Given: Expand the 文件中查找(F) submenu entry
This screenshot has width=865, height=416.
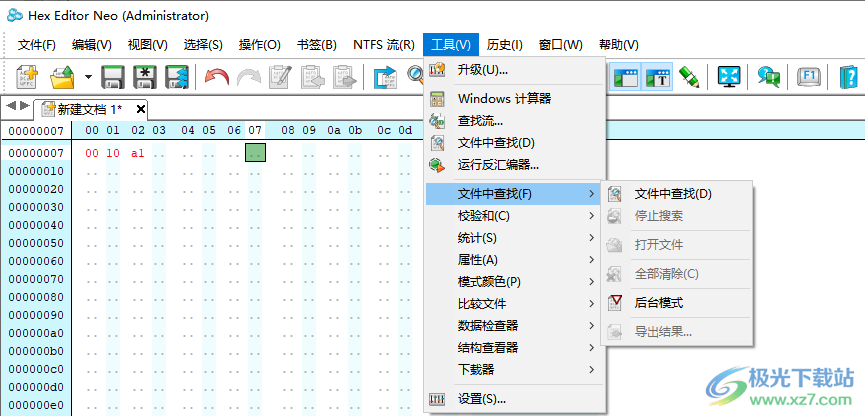Looking at the screenshot, I should [x=512, y=194].
